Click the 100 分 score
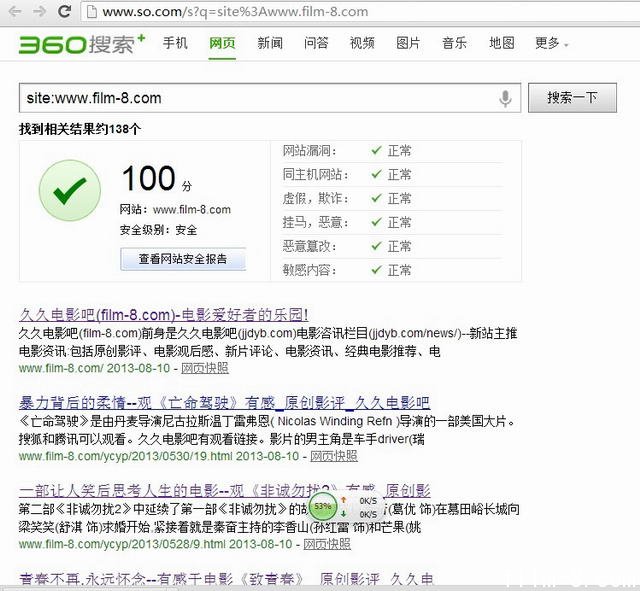 pos(157,178)
